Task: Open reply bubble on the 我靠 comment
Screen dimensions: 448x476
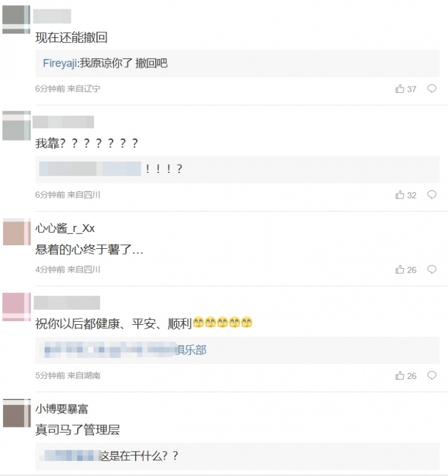Action: (x=432, y=195)
